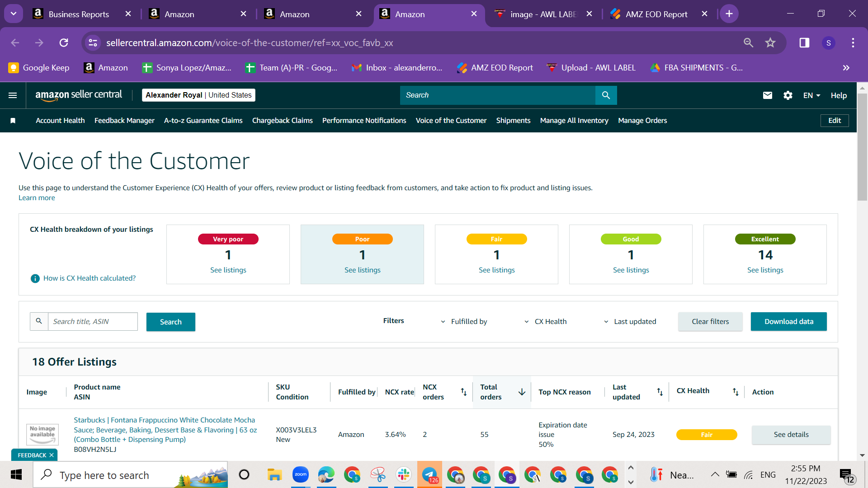
Task: Switch to the AMZ EOD Report tab
Action: pyautogui.click(x=656, y=14)
